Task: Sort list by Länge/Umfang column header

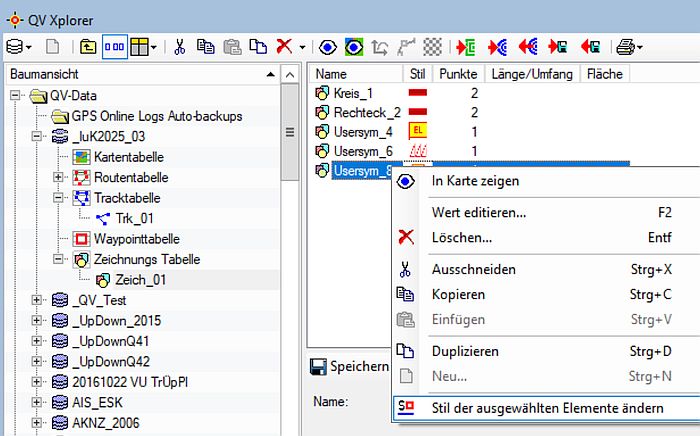Action: pos(532,74)
